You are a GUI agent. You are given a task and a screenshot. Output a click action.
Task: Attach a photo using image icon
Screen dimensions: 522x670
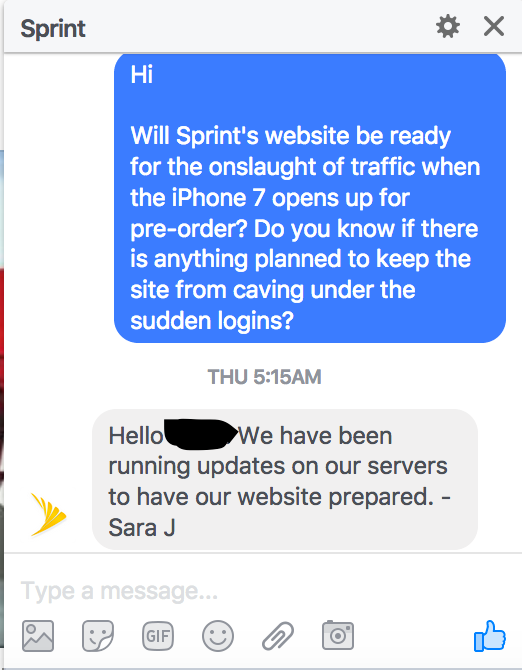tap(38, 636)
